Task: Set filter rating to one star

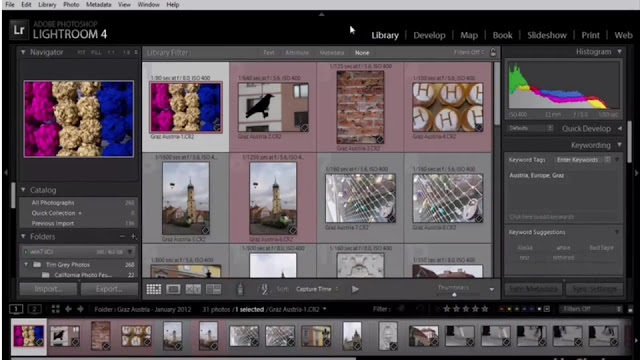Action: click(447, 309)
